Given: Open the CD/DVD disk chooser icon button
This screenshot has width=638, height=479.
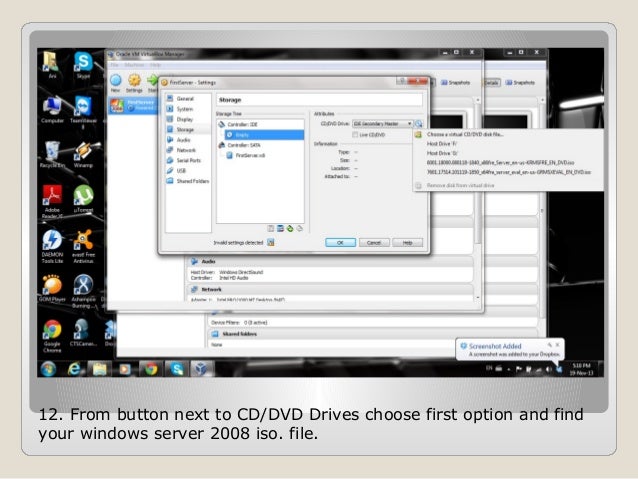Looking at the screenshot, I should point(418,124).
